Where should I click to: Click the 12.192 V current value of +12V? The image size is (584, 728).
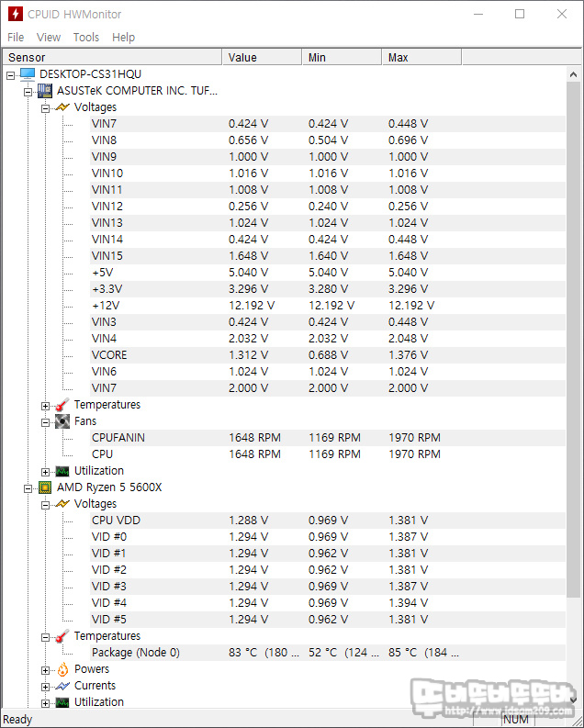(252, 306)
